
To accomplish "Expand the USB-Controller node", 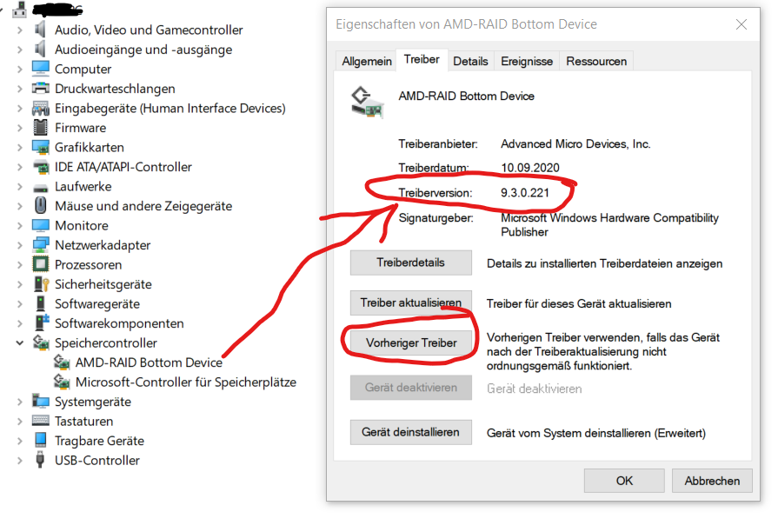I will pyautogui.click(x=19, y=461).
